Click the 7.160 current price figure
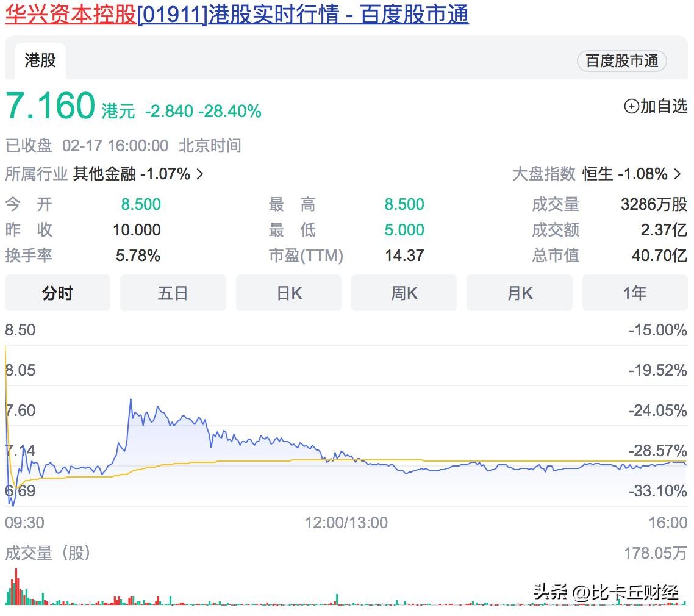 (x=51, y=106)
